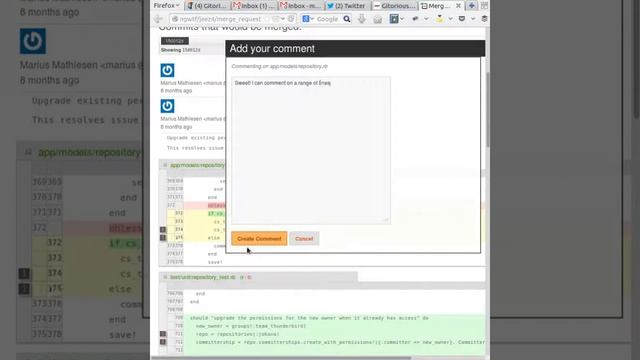Click the home toolbar icon
Image resolution: width=640 pixels, height=360 pixels.
378,19
